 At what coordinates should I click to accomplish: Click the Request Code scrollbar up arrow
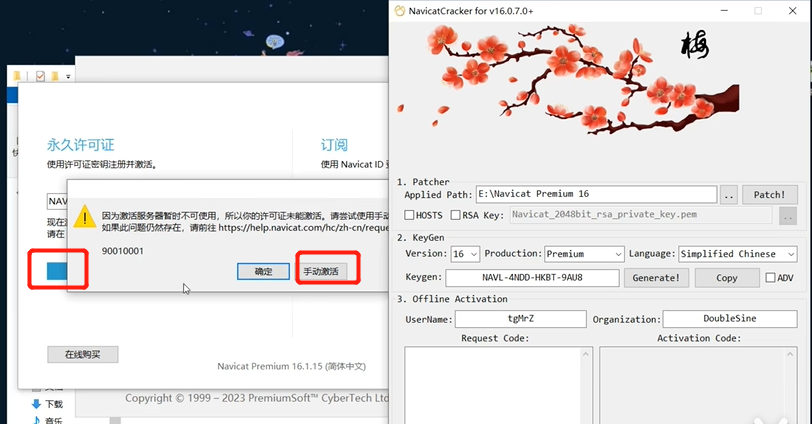pyautogui.click(x=586, y=354)
